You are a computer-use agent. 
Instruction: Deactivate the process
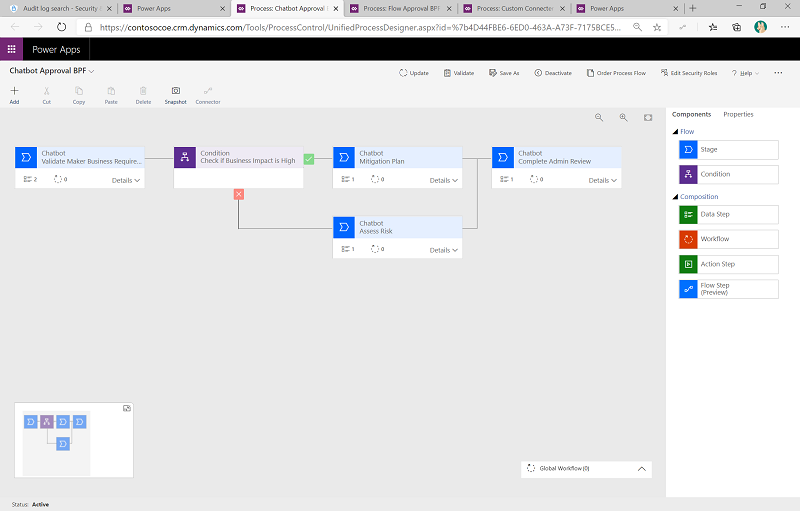coord(553,73)
